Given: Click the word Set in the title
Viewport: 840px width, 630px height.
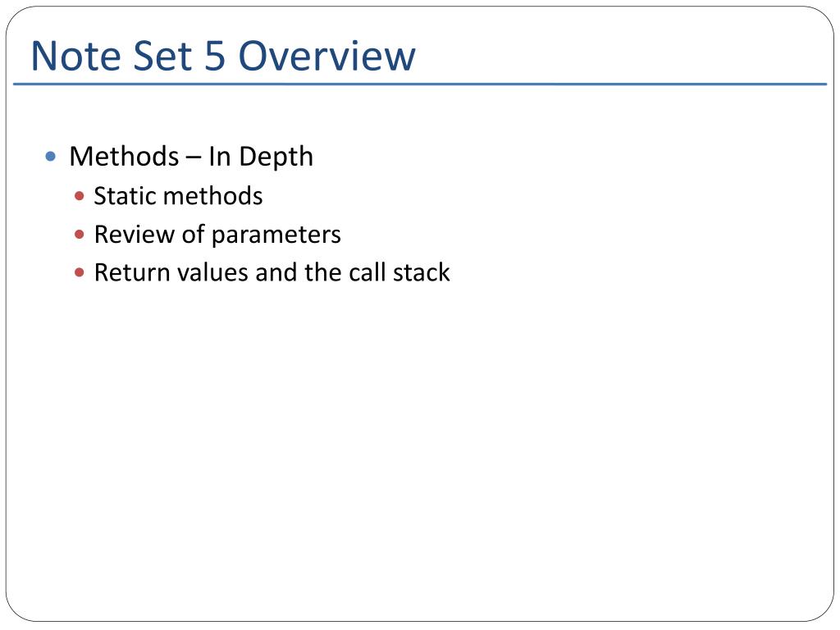Looking at the screenshot, I should [x=162, y=55].
